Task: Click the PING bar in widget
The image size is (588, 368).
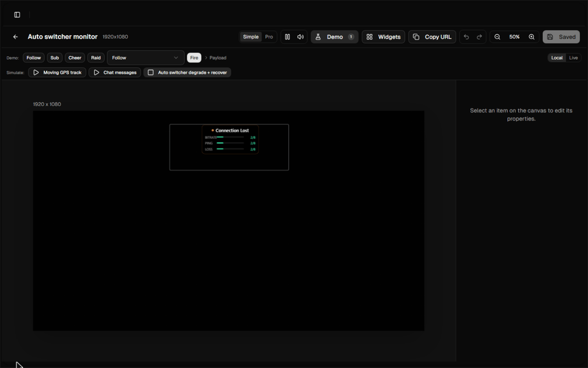Action: tap(230, 143)
